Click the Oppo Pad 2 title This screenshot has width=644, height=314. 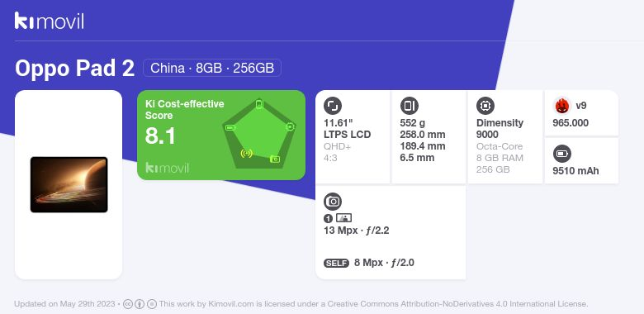pyautogui.click(x=75, y=69)
